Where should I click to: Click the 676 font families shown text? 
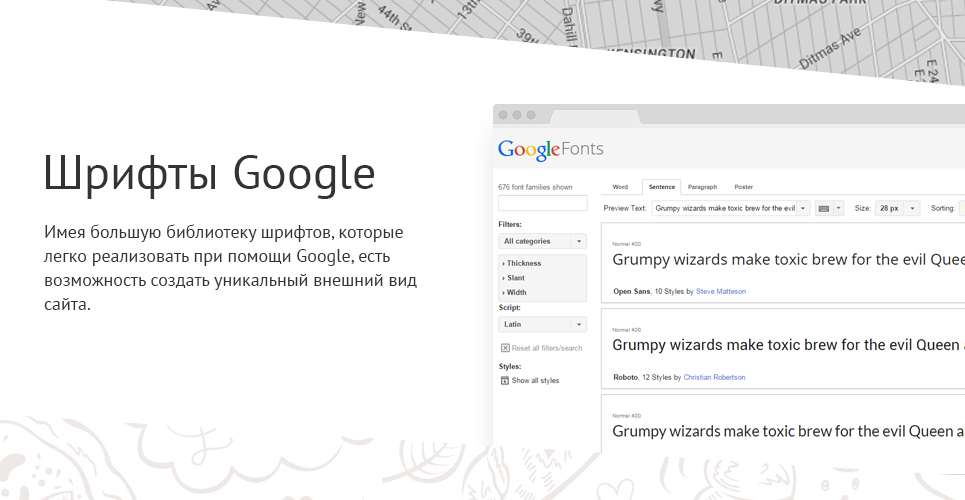[x=535, y=187]
